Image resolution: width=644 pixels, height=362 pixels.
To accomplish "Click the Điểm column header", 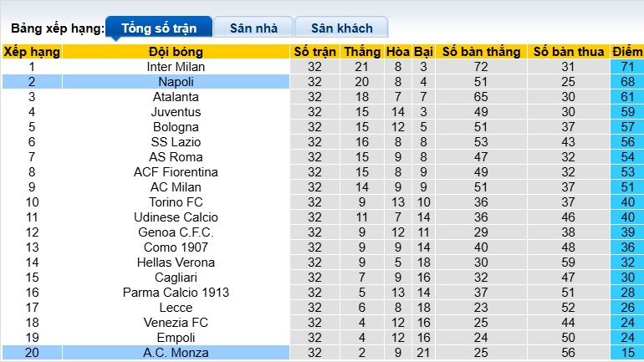I will click(626, 52).
